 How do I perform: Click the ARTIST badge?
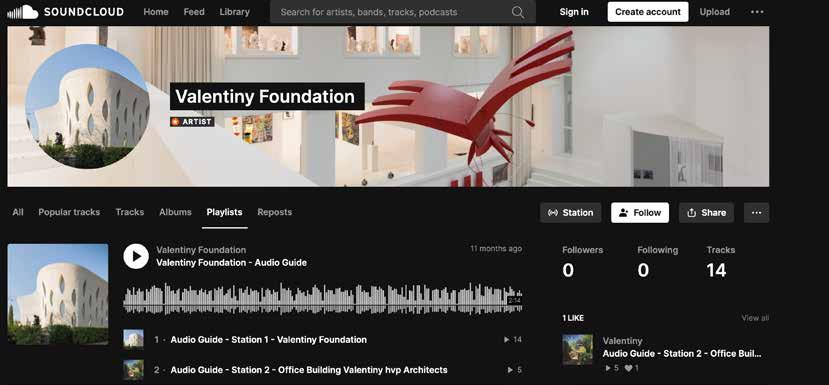click(x=192, y=122)
